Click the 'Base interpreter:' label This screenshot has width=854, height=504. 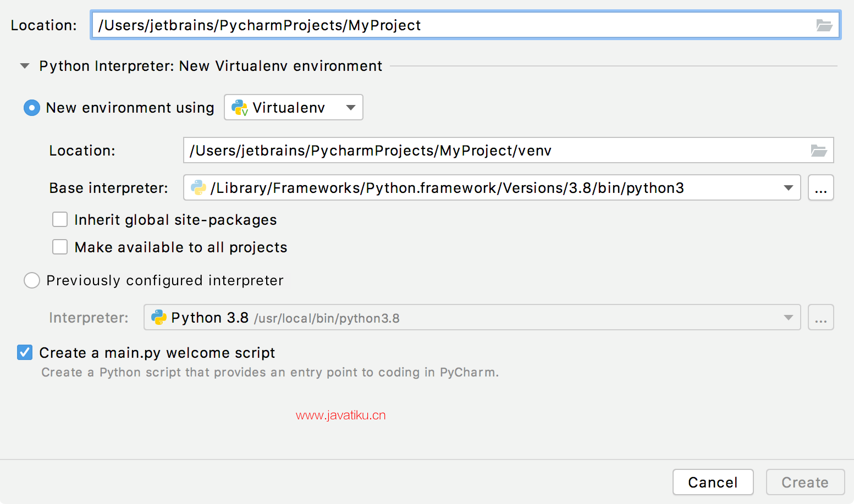[x=109, y=188]
